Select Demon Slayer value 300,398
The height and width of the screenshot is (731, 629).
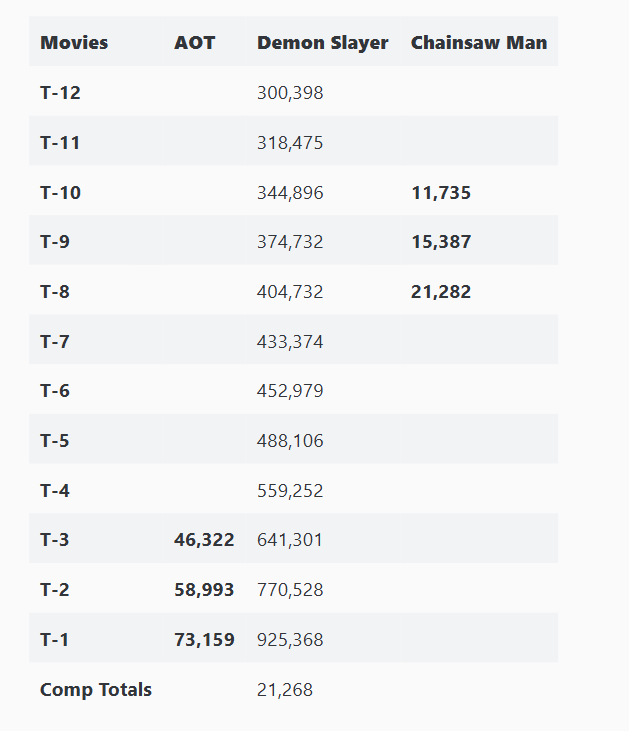pos(290,93)
